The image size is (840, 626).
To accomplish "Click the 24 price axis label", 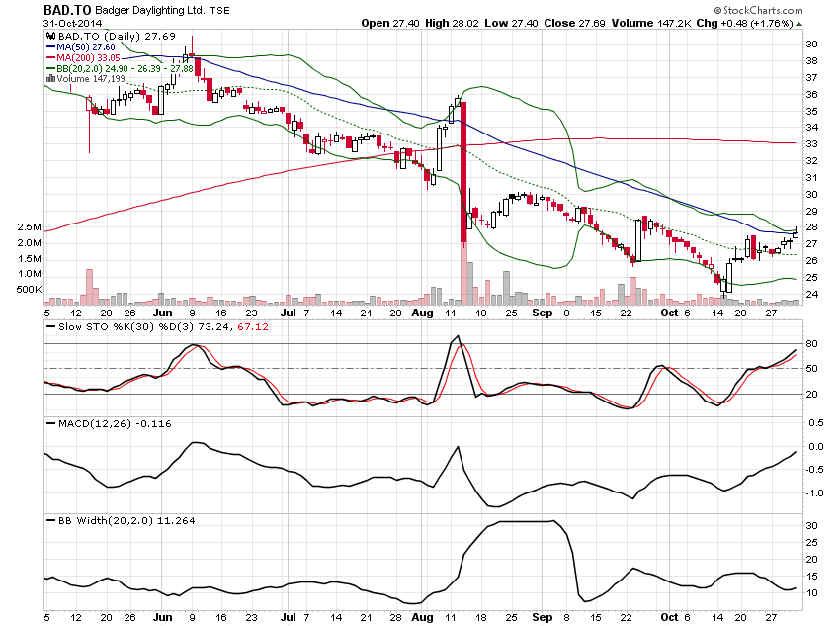I will (812, 295).
